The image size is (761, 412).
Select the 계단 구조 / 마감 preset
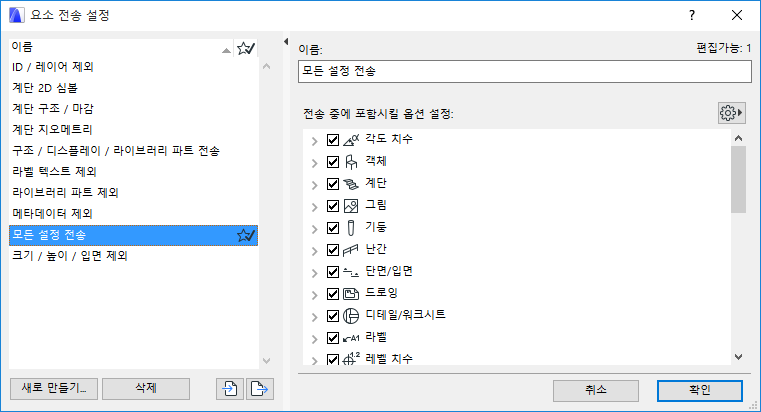[x=133, y=109]
